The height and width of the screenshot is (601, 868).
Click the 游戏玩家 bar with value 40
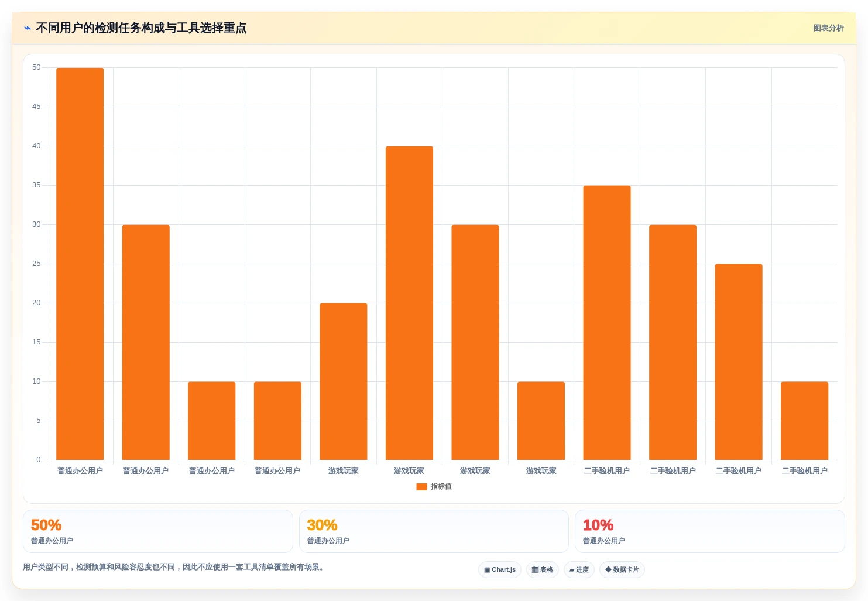tap(409, 303)
